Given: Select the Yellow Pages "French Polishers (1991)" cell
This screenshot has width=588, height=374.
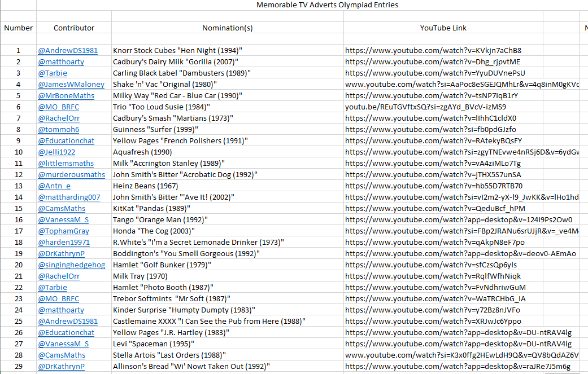Looking at the screenshot, I should pyautogui.click(x=228, y=141).
